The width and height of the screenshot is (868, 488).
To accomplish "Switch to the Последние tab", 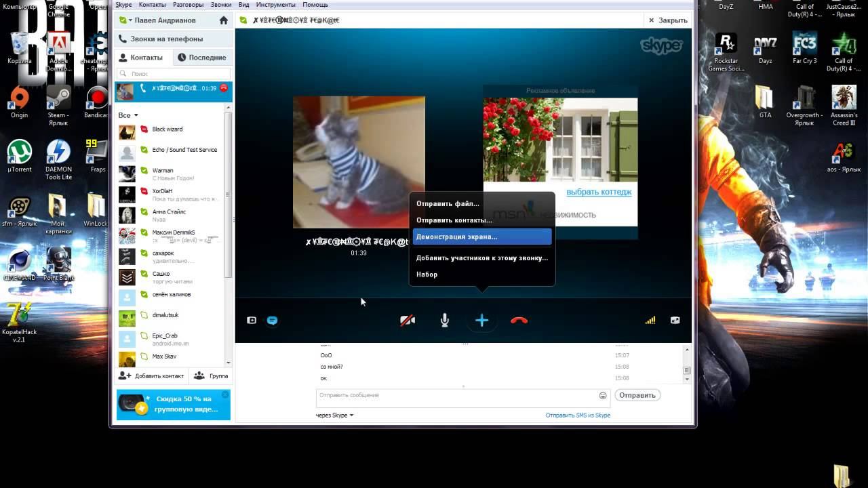I will (202, 58).
